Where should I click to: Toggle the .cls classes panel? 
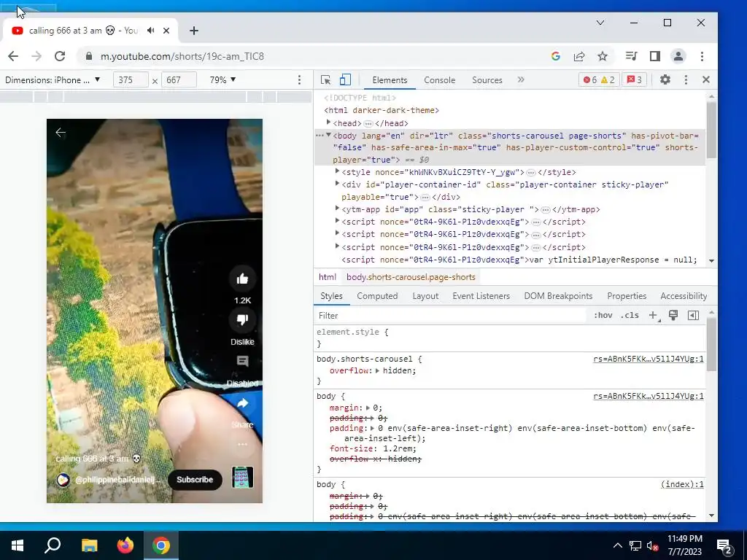630,315
